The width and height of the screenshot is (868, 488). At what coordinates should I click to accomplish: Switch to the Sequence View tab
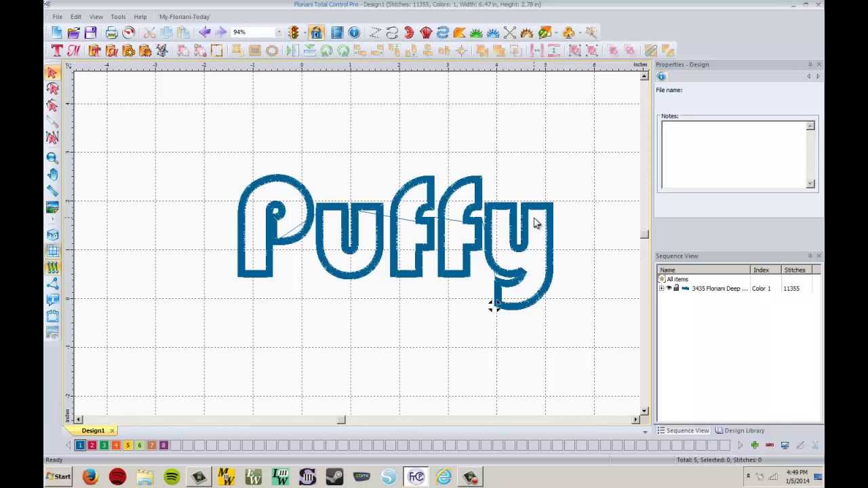(x=683, y=430)
